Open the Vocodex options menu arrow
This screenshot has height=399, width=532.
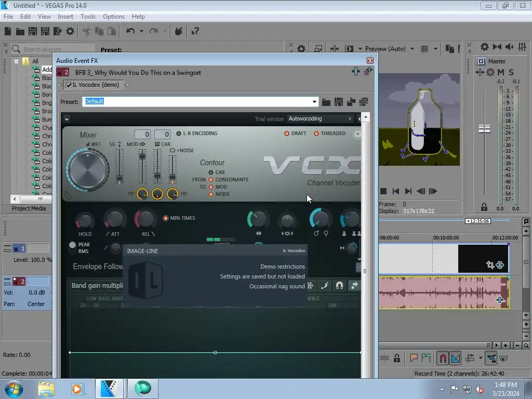[x=66, y=119]
